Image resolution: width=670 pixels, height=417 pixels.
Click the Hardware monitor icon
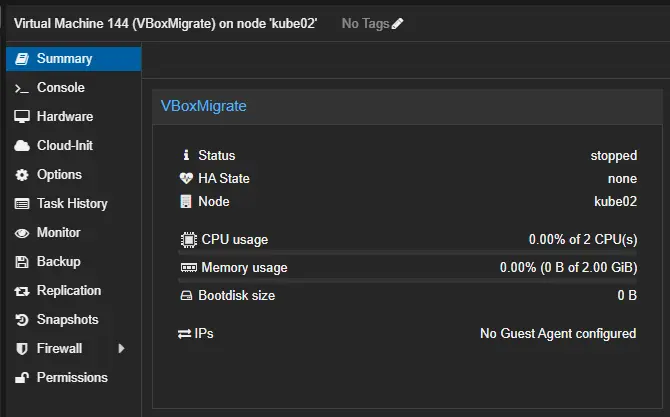22,117
